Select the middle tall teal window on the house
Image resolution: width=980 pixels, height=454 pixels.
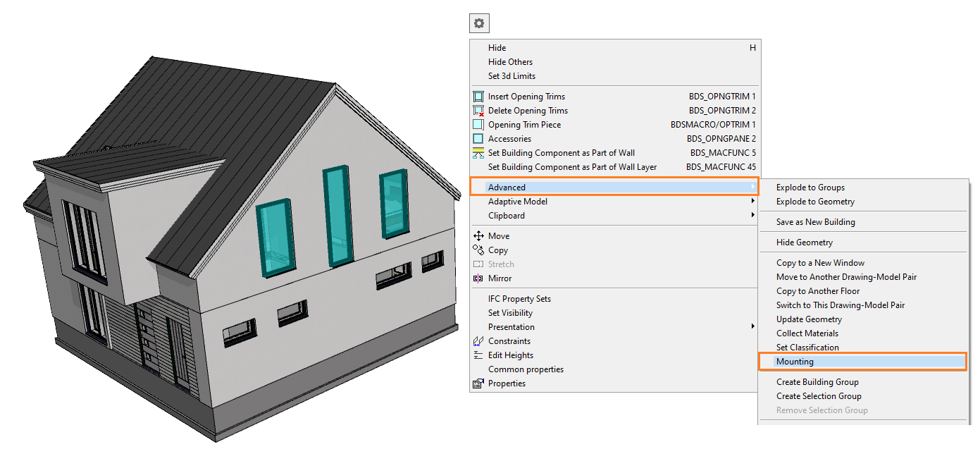point(337,216)
